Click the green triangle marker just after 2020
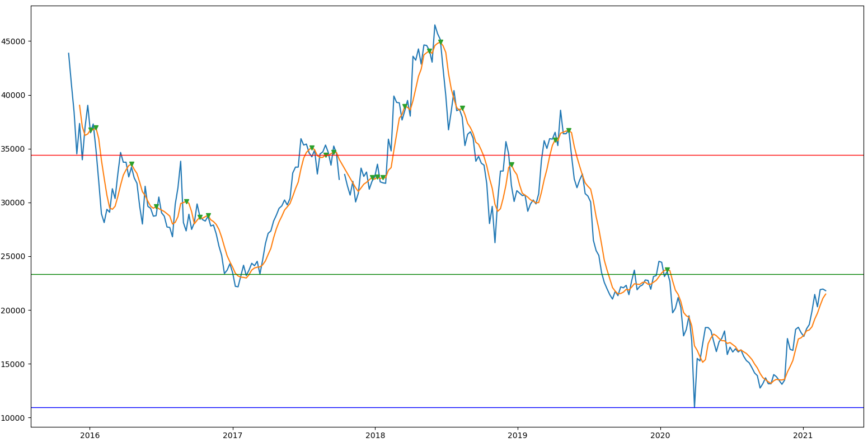Screen dimensions: 868x442 click(x=667, y=270)
